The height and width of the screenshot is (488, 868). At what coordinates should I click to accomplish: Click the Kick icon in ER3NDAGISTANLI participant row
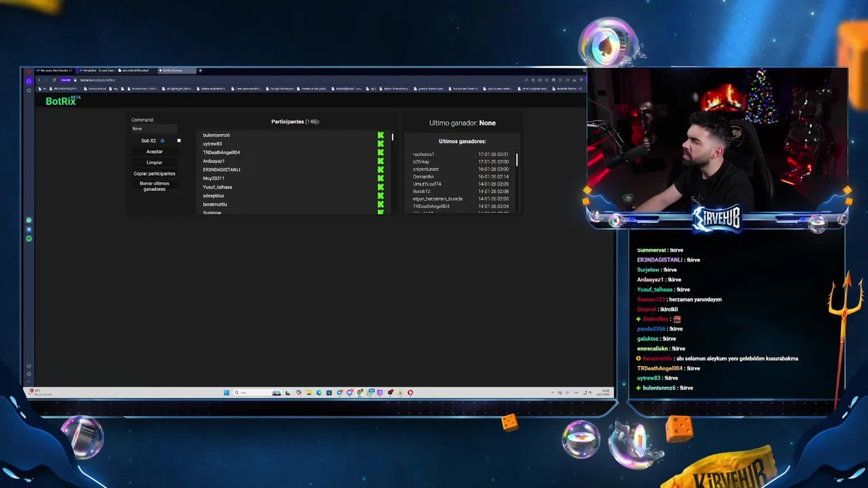pyautogui.click(x=380, y=169)
